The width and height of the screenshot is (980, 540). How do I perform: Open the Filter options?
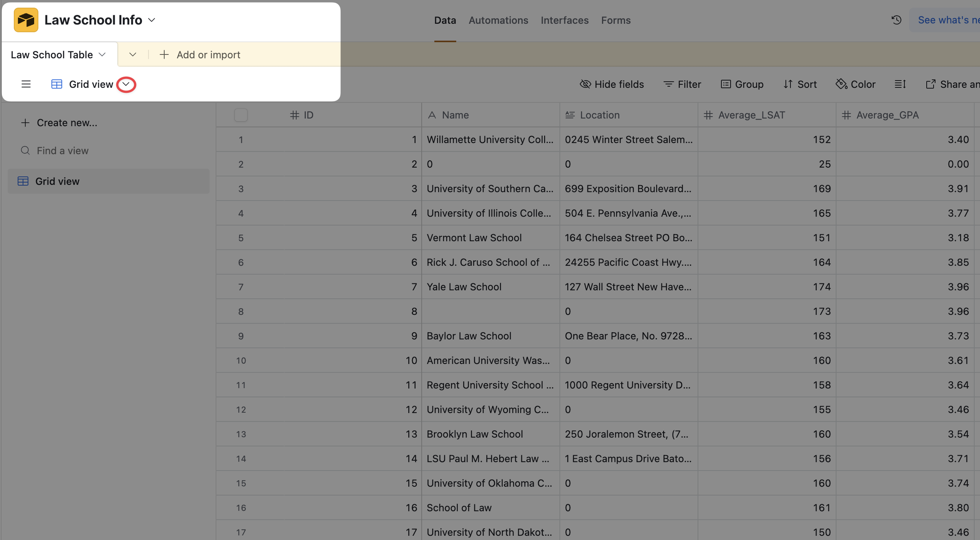point(682,84)
